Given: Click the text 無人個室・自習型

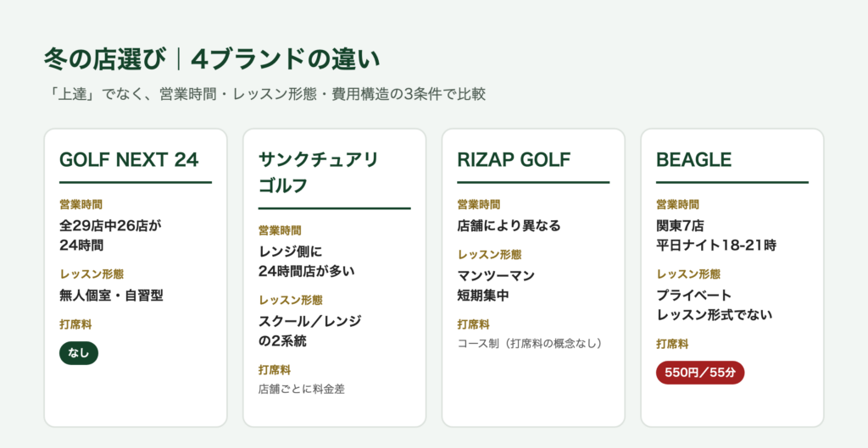Looking at the screenshot, I should pyautogui.click(x=111, y=296).
